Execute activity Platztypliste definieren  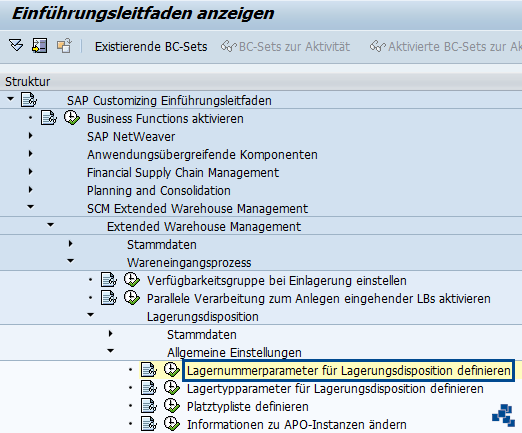click(x=172, y=406)
